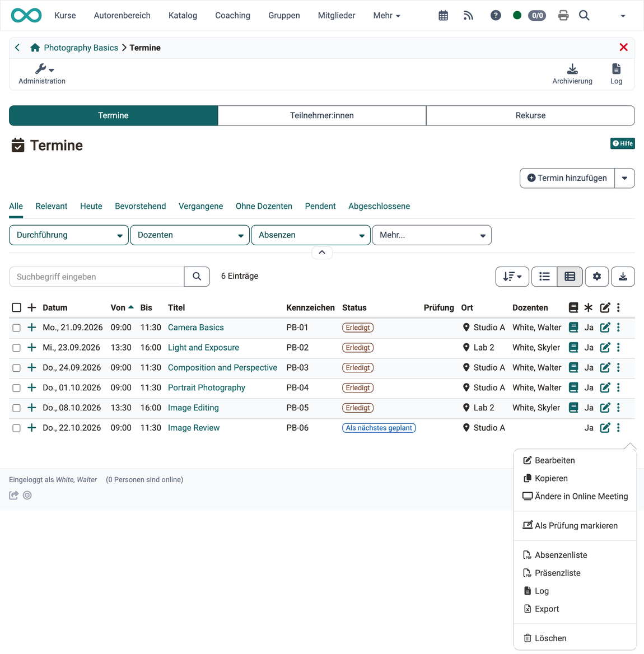Image resolution: width=644 pixels, height=654 pixels.
Task: Open the RSS subscriptions icon
Action: pyautogui.click(x=468, y=16)
